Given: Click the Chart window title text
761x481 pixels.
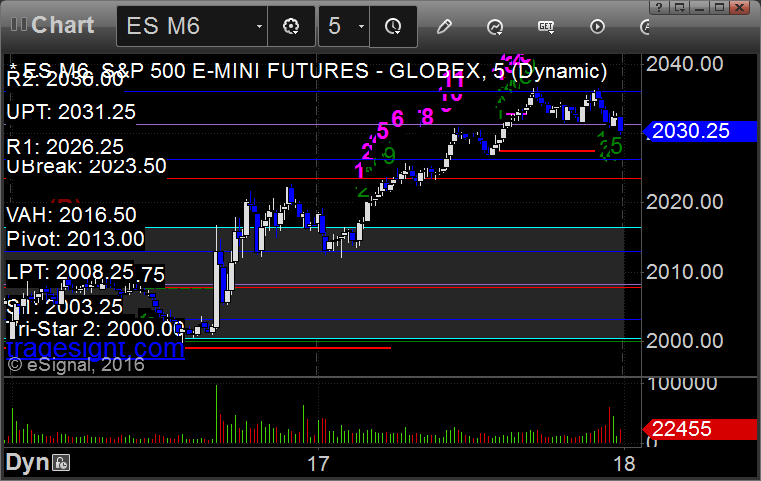Looking at the screenshot, I should click(x=63, y=25).
